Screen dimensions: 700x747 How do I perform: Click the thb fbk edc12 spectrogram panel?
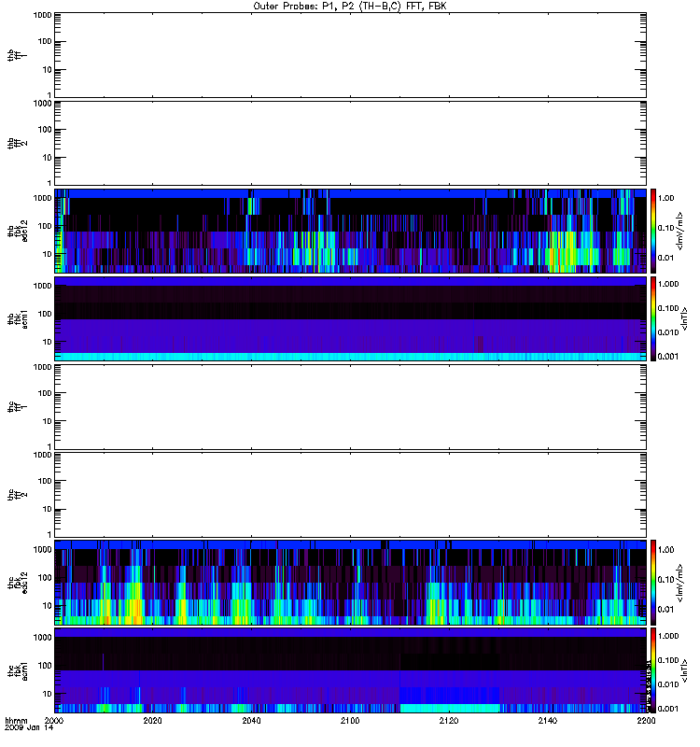coord(350,231)
